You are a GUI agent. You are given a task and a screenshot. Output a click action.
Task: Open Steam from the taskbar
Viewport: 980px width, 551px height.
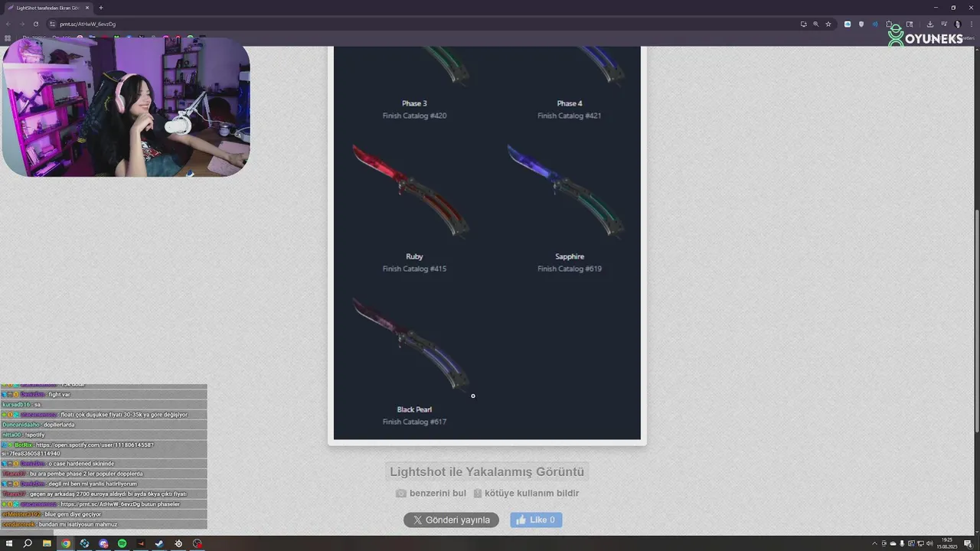(x=159, y=543)
